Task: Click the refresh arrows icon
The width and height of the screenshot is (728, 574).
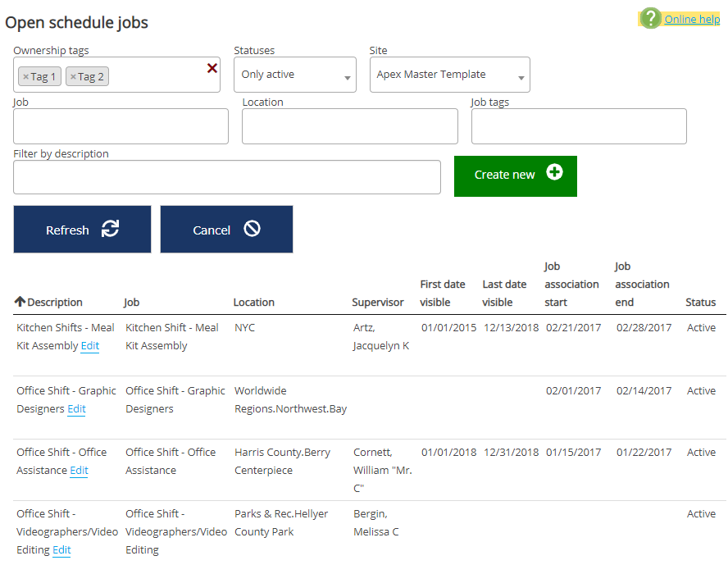Action: (110, 230)
